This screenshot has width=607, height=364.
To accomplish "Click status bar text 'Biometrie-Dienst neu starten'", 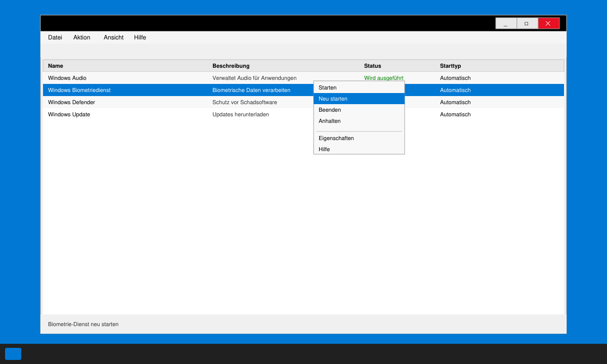I will [x=83, y=324].
